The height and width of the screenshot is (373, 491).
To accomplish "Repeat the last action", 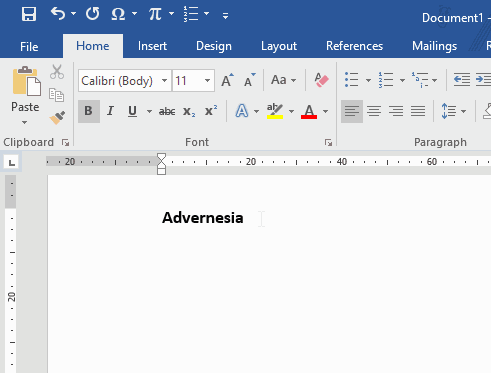I will tap(92, 14).
